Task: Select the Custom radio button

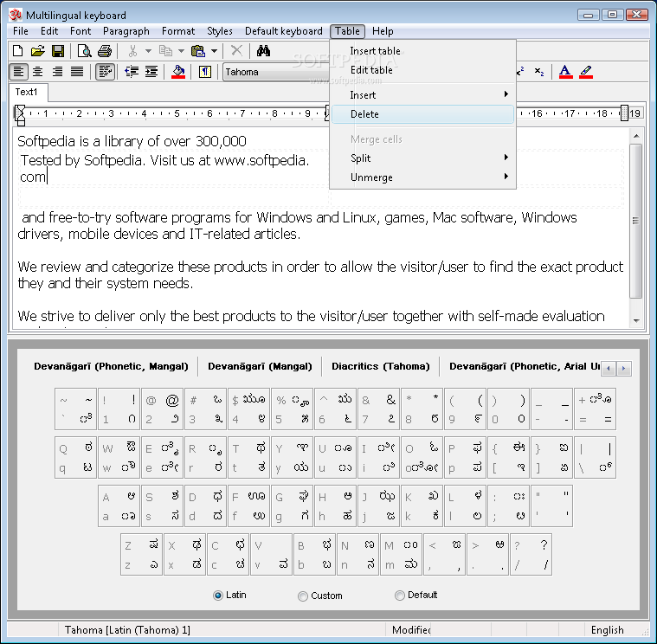Action: (302, 596)
